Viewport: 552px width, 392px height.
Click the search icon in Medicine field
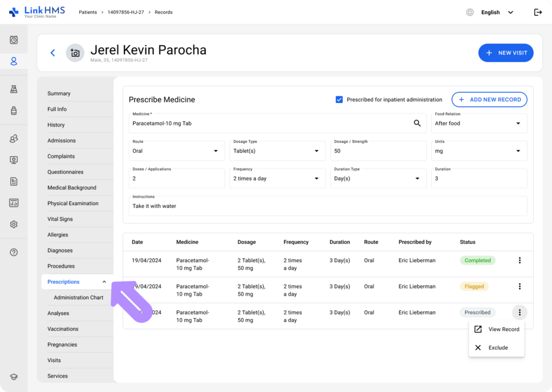click(417, 123)
